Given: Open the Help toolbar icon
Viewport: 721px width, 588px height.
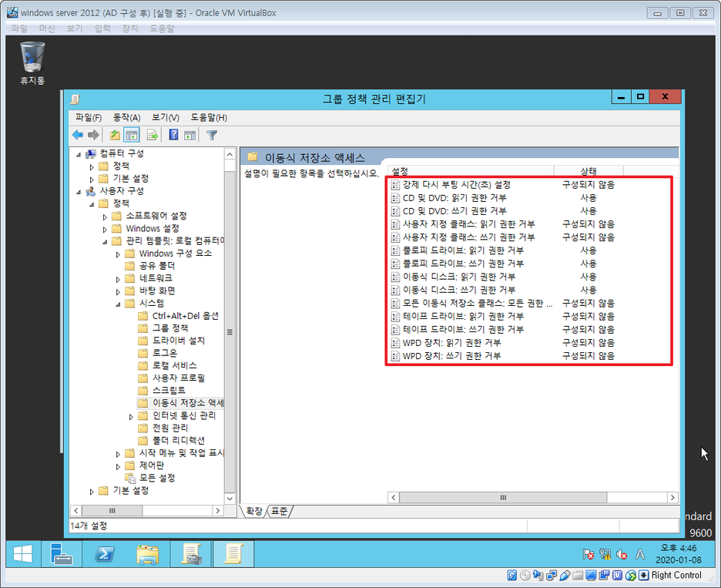Looking at the screenshot, I should click(173, 135).
